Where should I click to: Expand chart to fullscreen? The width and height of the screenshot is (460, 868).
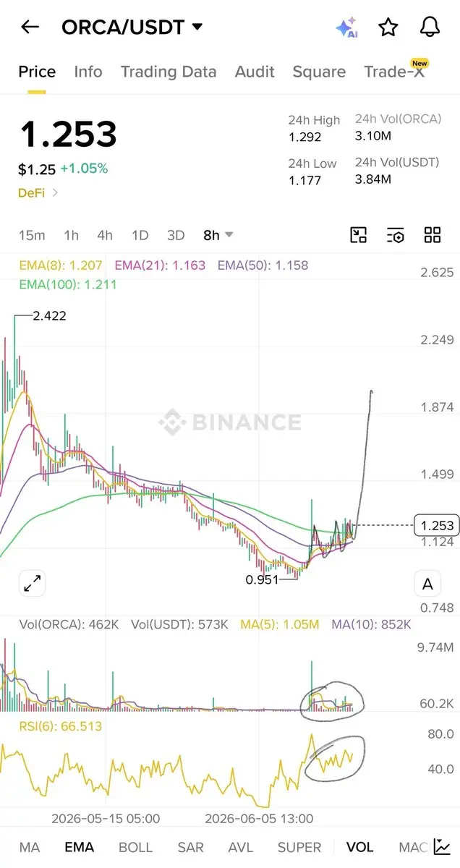(x=32, y=583)
